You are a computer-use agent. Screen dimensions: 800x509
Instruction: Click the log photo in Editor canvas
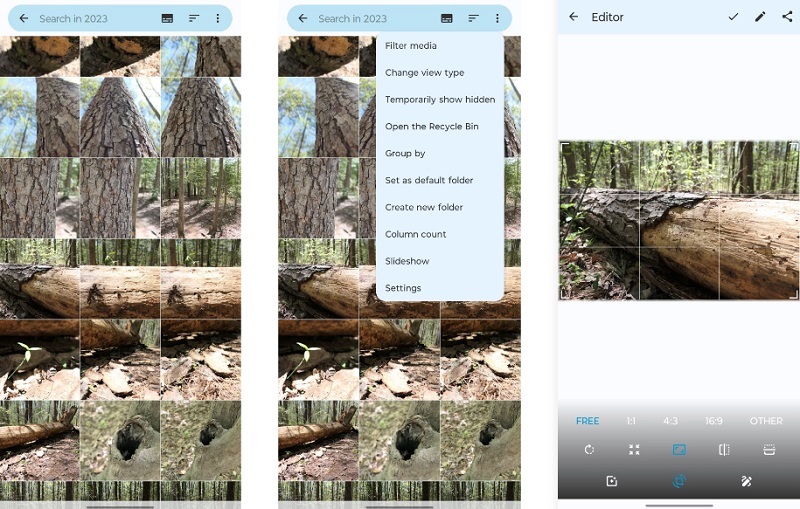[x=679, y=220]
